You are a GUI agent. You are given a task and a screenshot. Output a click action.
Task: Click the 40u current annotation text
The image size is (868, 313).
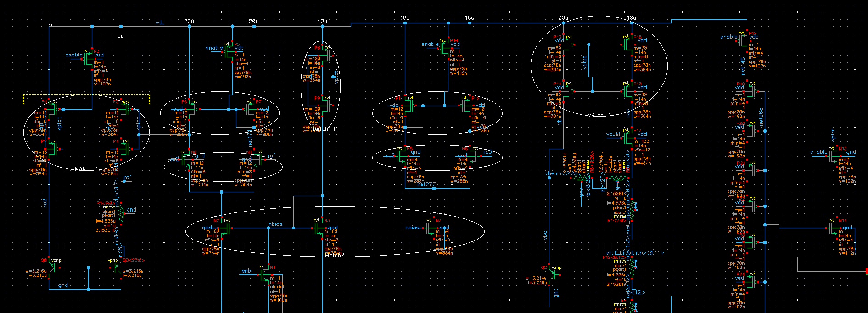pos(322,22)
